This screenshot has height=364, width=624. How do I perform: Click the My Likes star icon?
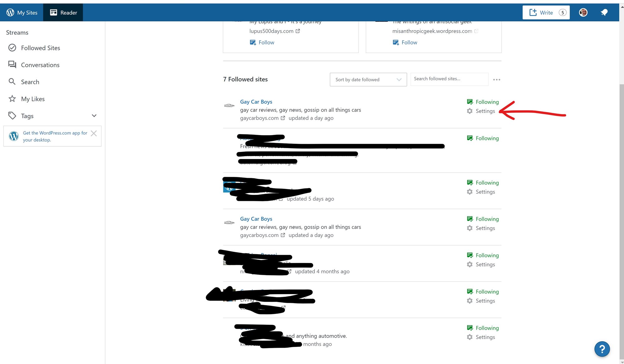coord(12,99)
